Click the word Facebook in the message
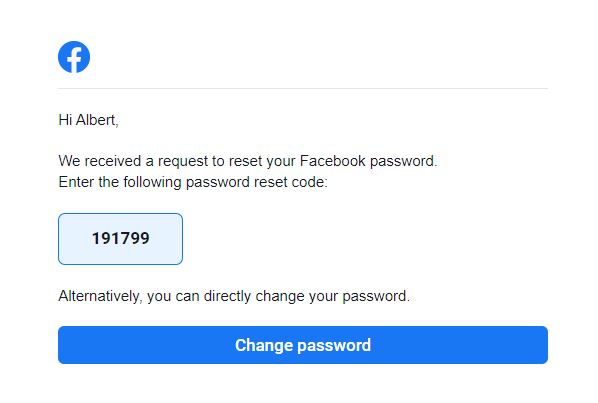 333,161
